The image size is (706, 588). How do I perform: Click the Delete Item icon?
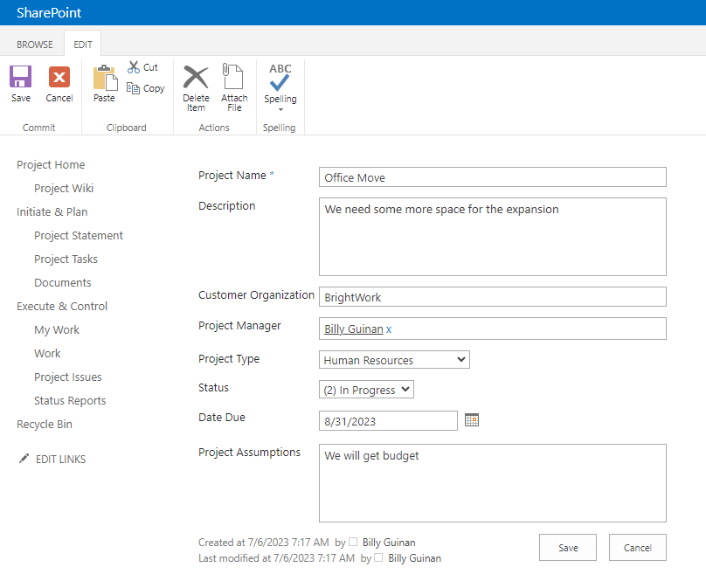(196, 77)
